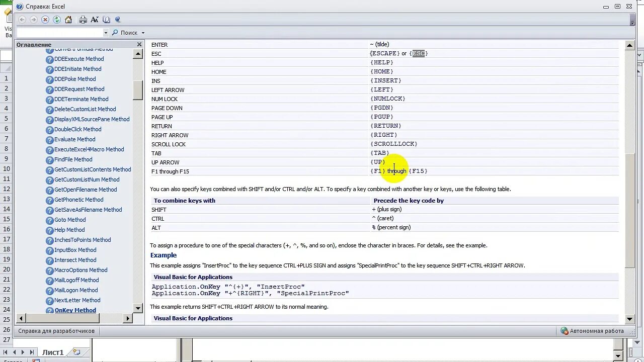Click the Back navigation arrow in Help toolbar
Image resolution: width=644 pixels, height=362 pixels.
tap(23, 20)
